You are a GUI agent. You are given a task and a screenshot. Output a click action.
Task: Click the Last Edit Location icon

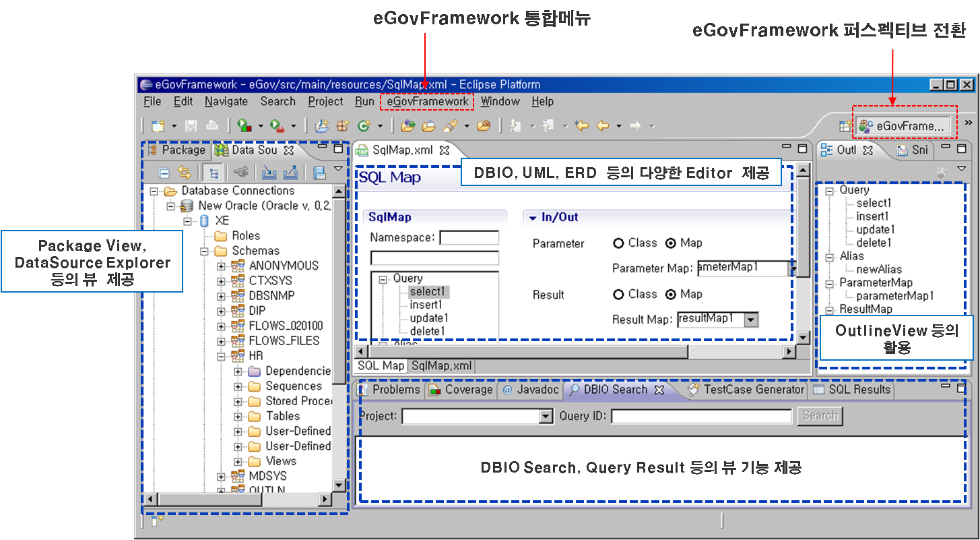(x=581, y=126)
